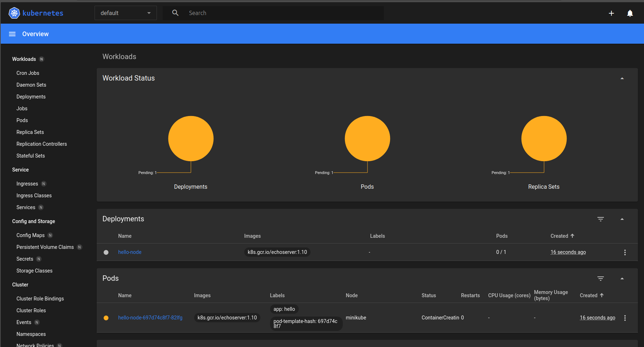Open the Deployments filter icon
Image resolution: width=644 pixels, height=347 pixels.
601,219
